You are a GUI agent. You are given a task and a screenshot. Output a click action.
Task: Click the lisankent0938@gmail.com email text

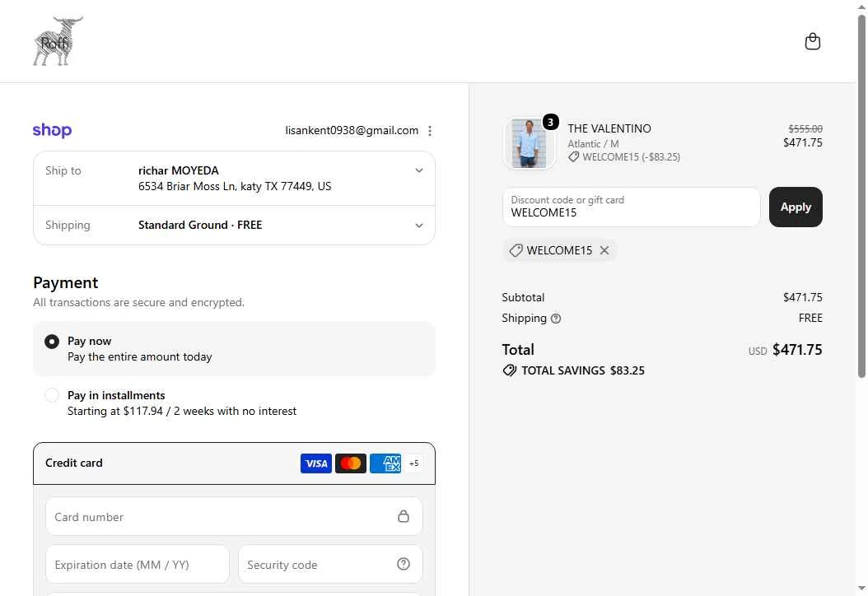[352, 131]
